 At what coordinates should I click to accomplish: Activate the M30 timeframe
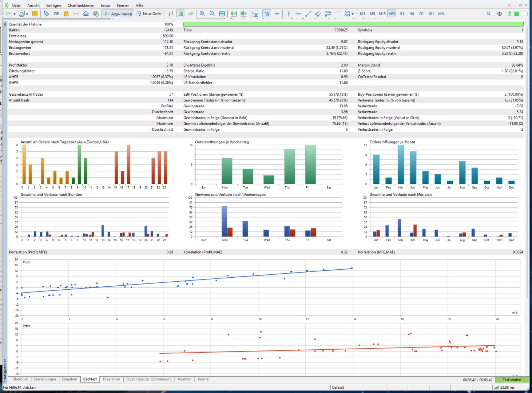click(x=392, y=14)
